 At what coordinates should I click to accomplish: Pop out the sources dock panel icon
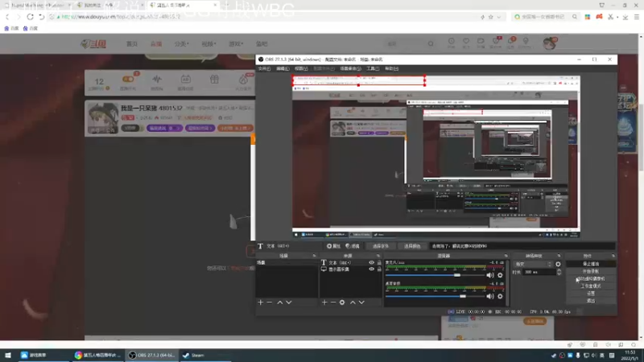(378, 256)
